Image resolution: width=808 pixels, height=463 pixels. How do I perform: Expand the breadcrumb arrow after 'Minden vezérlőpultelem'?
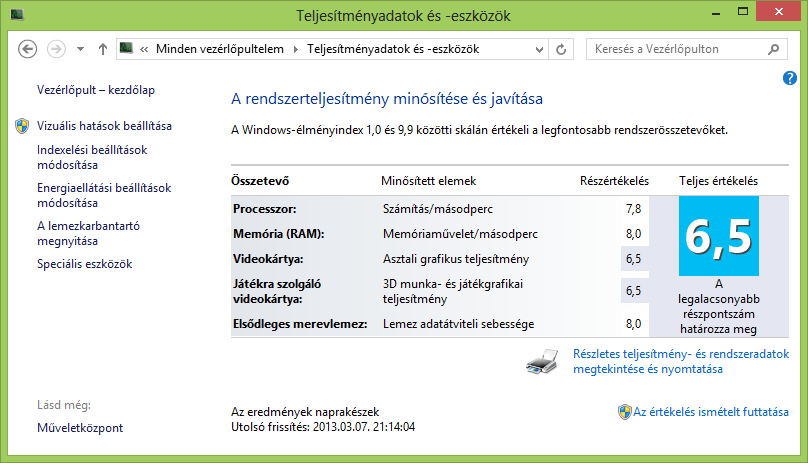coord(296,49)
